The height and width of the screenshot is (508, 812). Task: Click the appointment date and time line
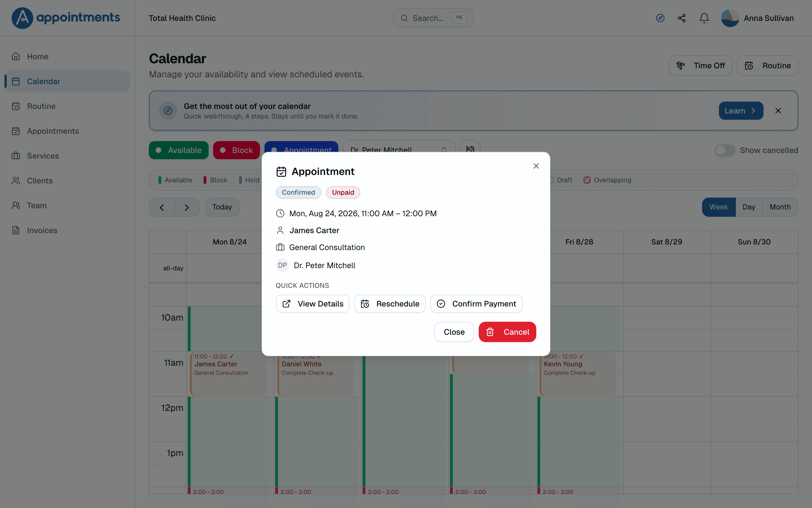pyautogui.click(x=363, y=213)
